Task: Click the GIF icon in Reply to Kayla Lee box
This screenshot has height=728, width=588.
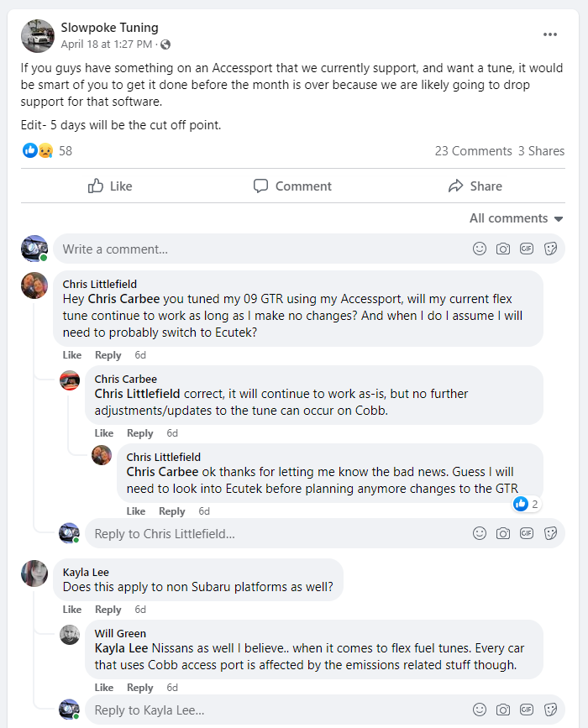Action: point(527,710)
